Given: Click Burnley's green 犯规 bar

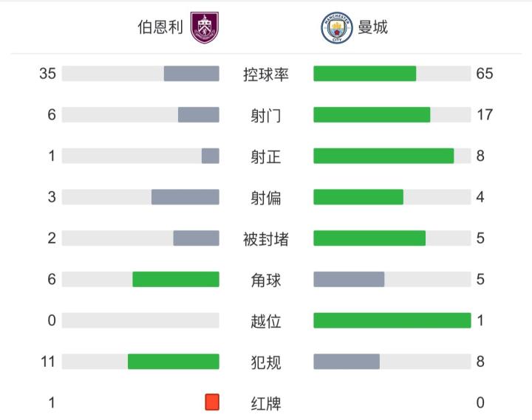Looking at the screenshot, I should (x=174, y=362).
